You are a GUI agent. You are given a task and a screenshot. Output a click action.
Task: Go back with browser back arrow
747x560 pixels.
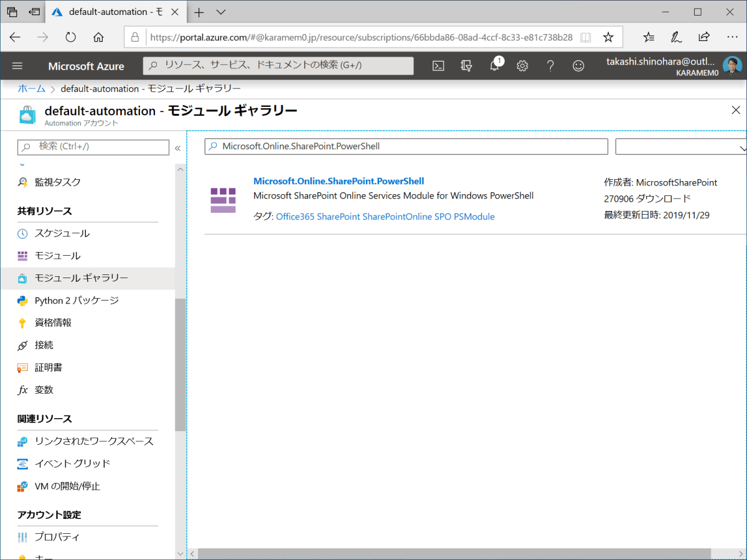coord(15,37)
